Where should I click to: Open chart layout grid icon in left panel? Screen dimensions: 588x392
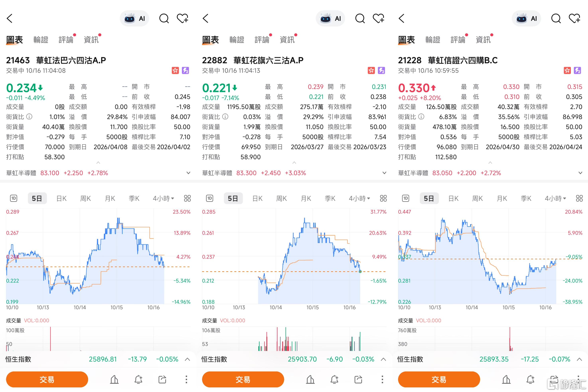coord(187,198)
